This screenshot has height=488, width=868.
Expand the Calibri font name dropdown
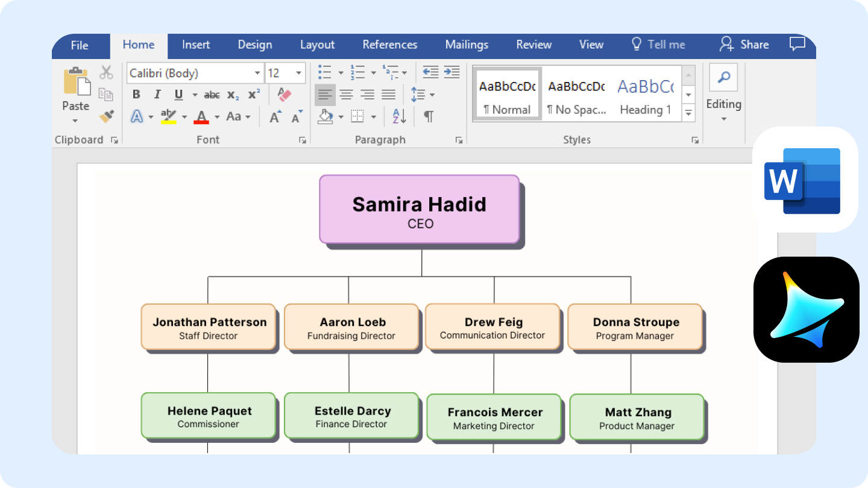(259, 73)
